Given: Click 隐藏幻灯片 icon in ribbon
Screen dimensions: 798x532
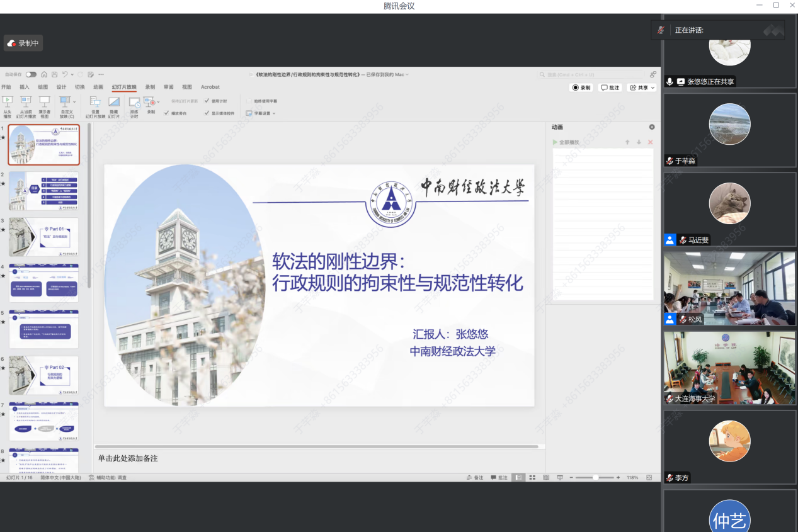Looking at the screenshot, I should (114, 102).
